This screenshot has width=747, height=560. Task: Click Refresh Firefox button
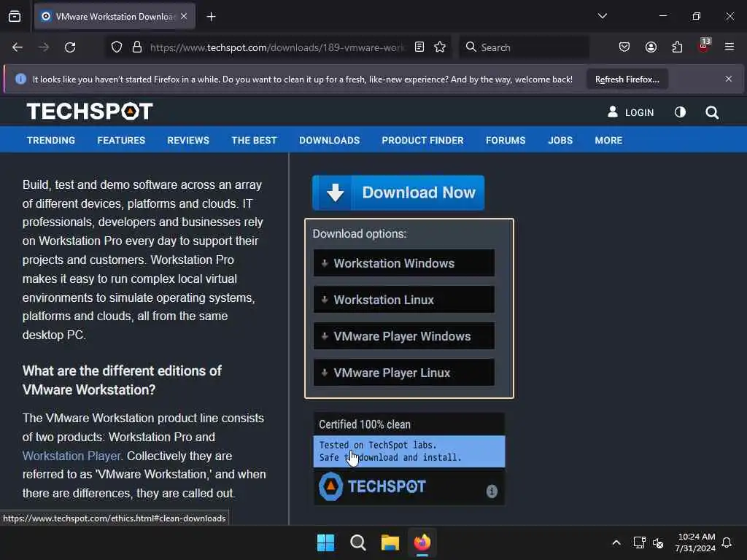pos(627,79)
